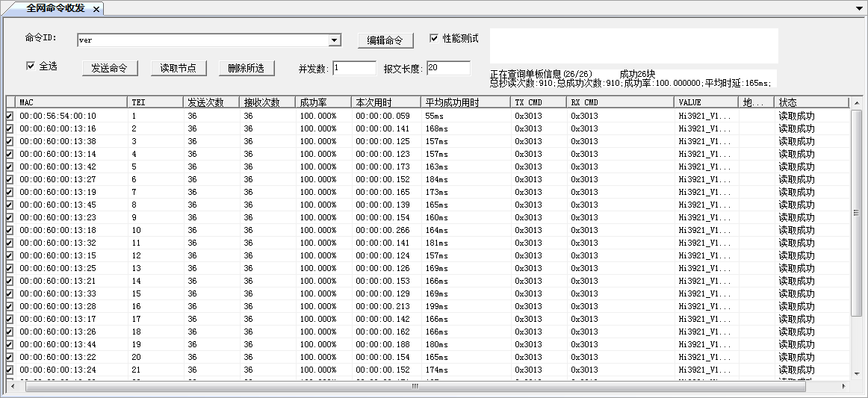The width and height of the screenshot is (868, 398).
Task: Uncheck row with MAC 00:00:60:00:13:27
Action: (x=10, y=180)
